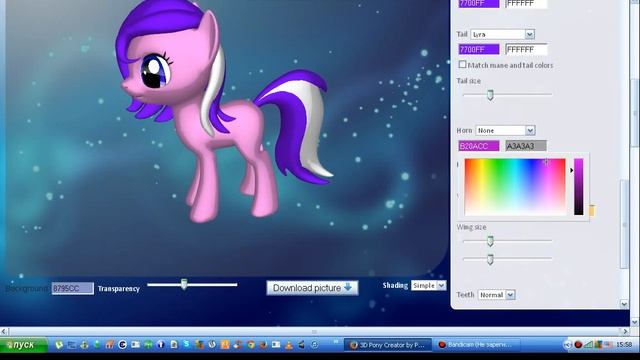Screen dimensions: 640x360
Task: Click the Tail size label
Action: point(469,81)
